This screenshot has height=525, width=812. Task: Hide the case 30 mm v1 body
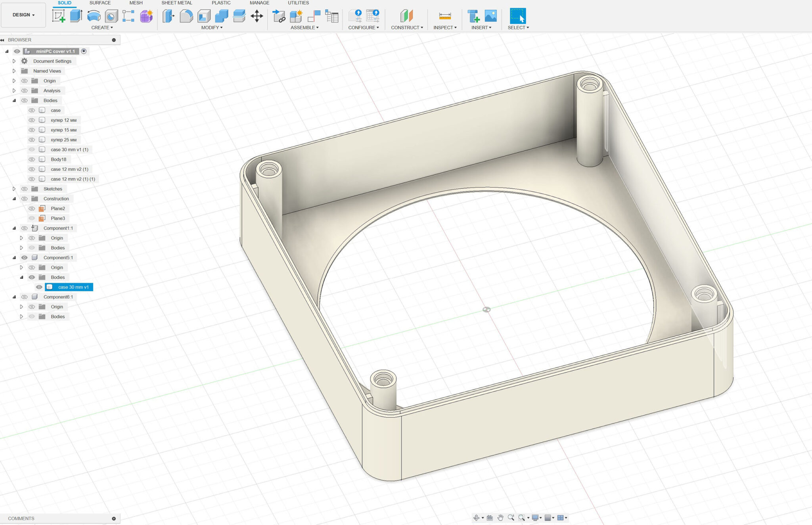(x=39, y=287)
